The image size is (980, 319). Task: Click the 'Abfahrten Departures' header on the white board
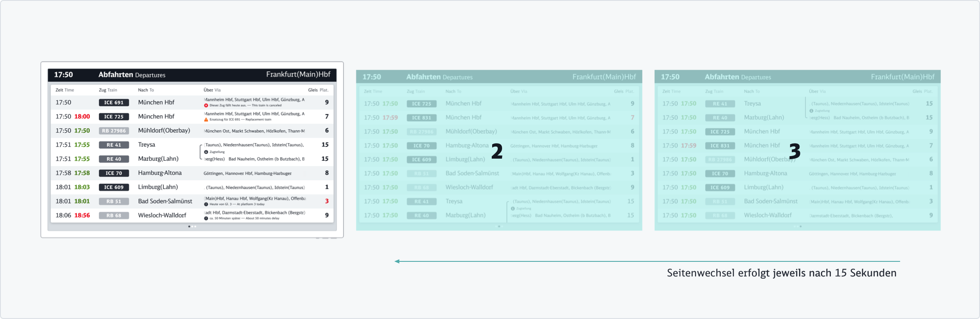click(x=132, y=75)
